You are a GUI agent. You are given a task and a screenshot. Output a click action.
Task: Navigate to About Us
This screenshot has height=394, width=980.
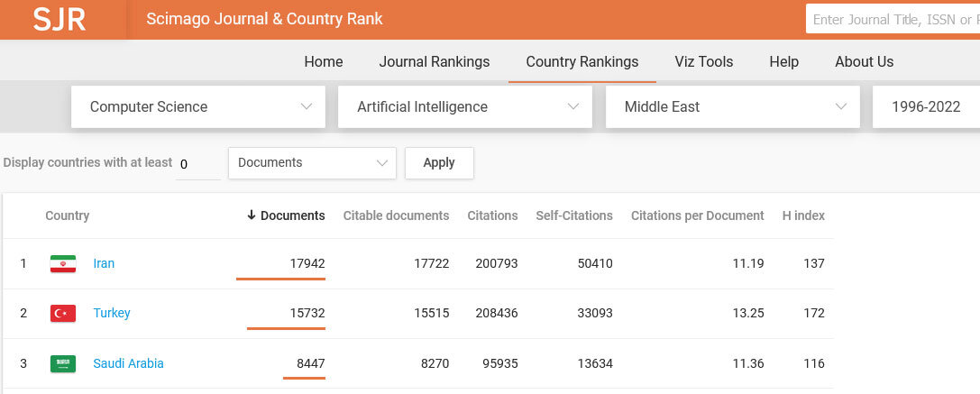tap(865, 62)
